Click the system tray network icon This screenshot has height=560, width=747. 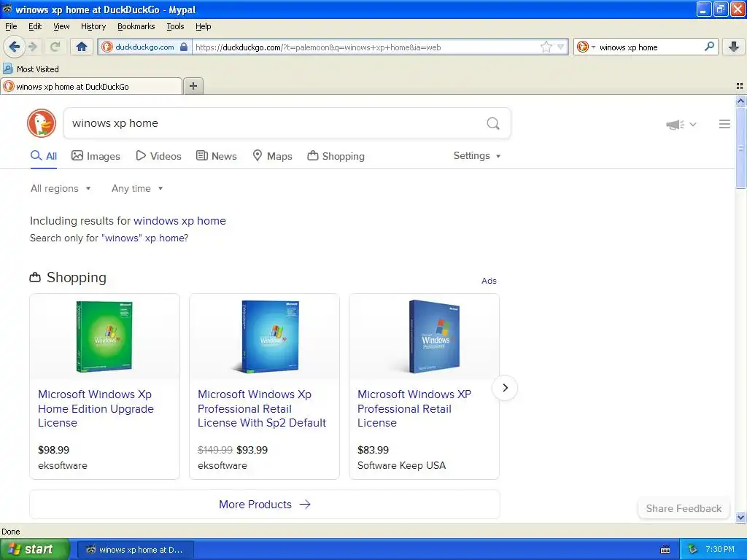[693, 550]
